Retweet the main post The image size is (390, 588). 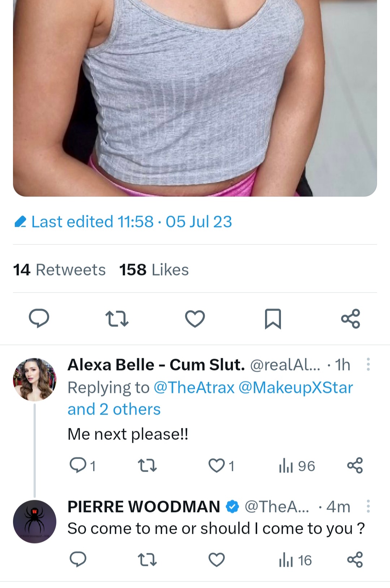coord(117,318)
